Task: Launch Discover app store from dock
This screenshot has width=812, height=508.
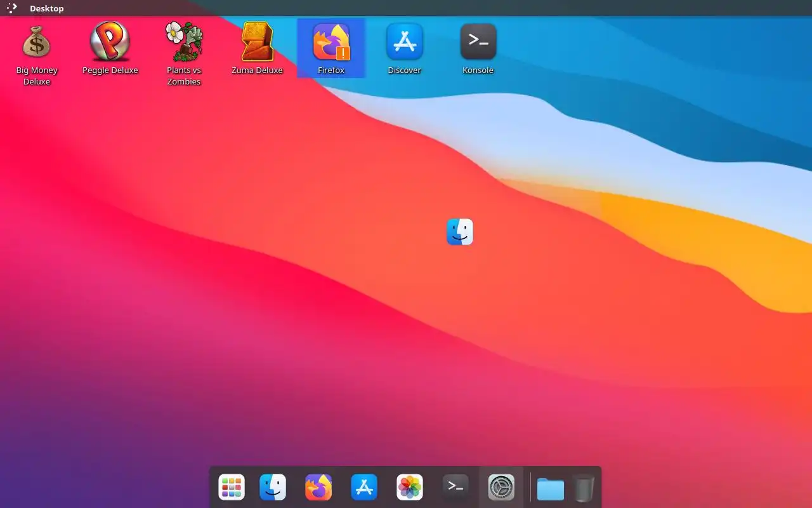Action: (x=364, y=488)
